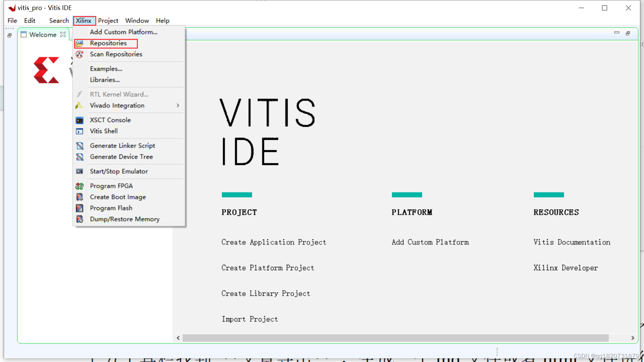
Task: Open the Edit menu
Action: pyautogui.click(x=30, y=21)
